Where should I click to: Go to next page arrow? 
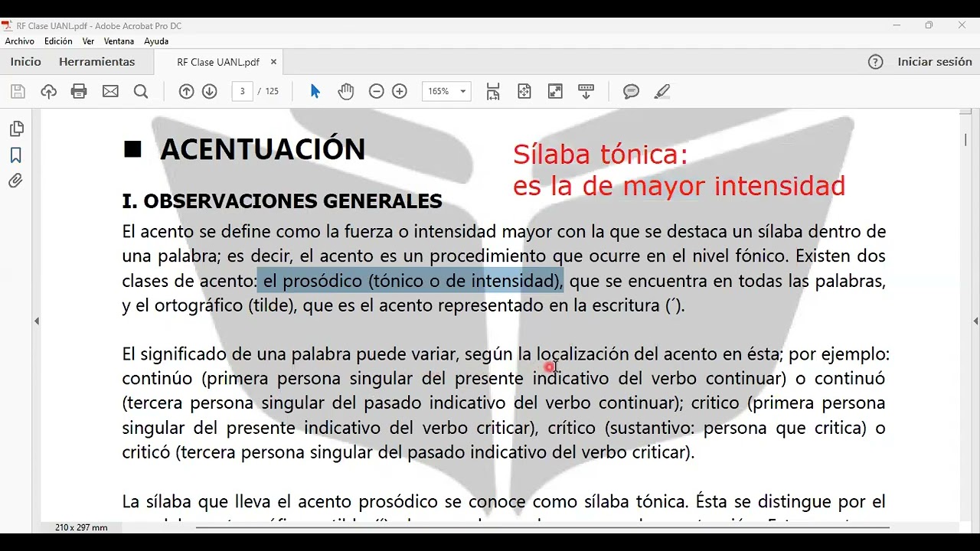pyautogui.click(x=209, y=92)
